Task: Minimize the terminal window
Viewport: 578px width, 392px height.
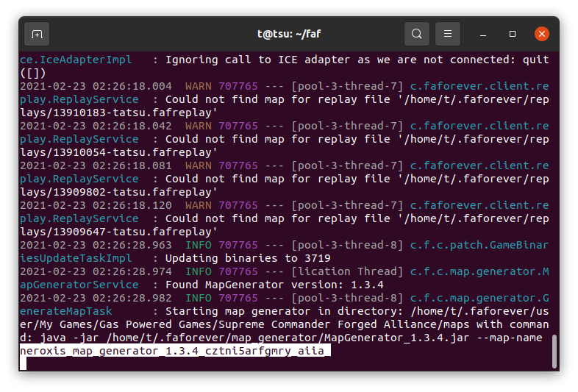Action: [483, 35]
